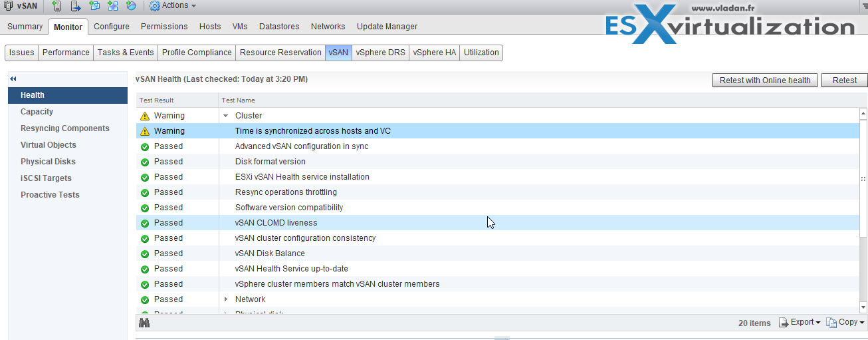Click the passed icon for Health Service up-to-date
The height and width of the screenshot is (340, 868).
[x=145, y=269]
